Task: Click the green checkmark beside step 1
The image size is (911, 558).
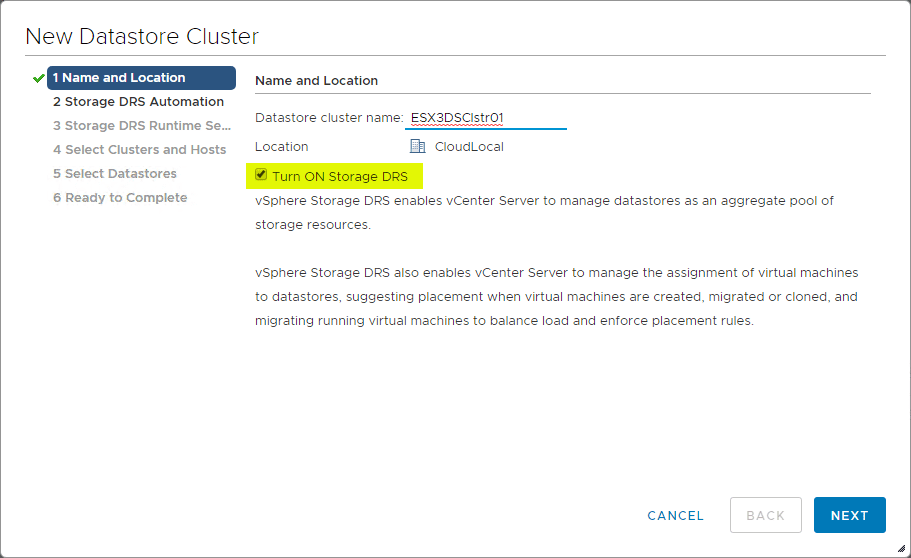Action: (x=39, y=78)
